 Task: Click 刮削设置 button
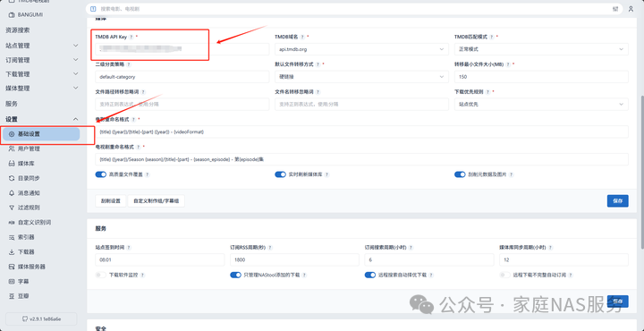point(111,201)
